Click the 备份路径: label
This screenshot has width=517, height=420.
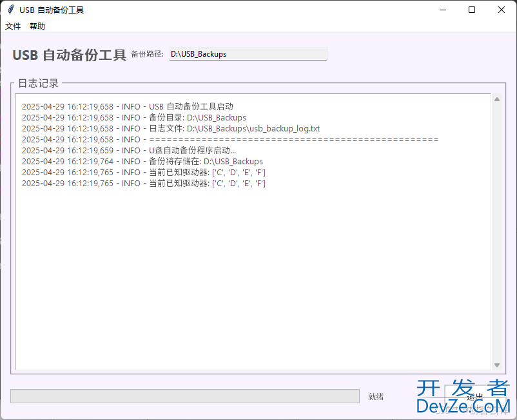[x=148, y=53]
